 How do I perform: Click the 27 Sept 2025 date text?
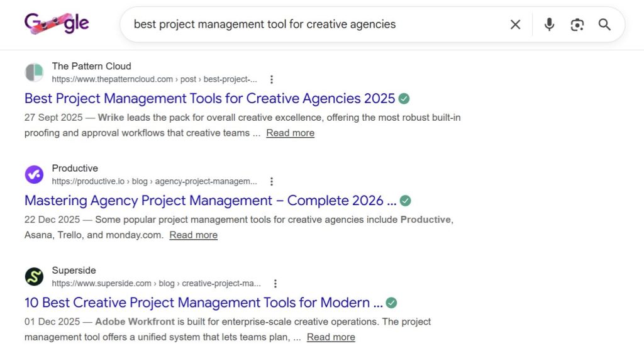(x=53, y=118)
